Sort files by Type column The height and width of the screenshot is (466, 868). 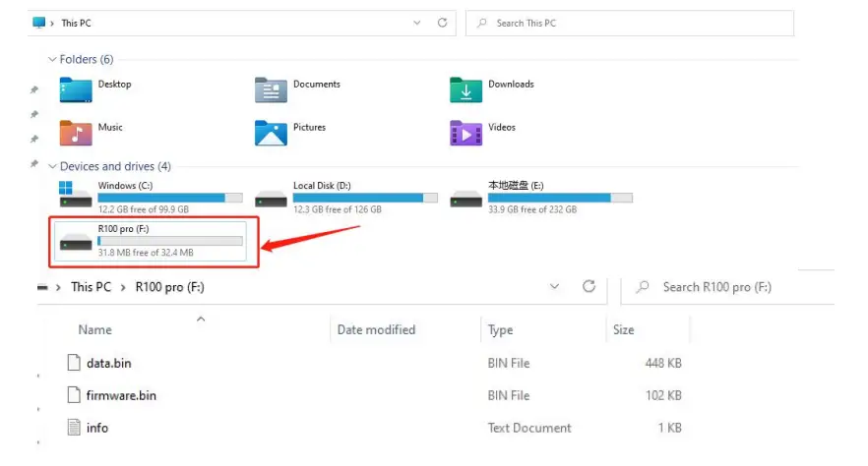click(x=500, y=330)
